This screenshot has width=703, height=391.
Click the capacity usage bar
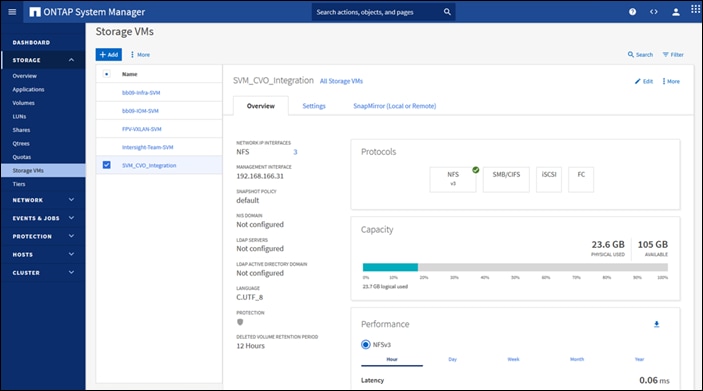515,267
